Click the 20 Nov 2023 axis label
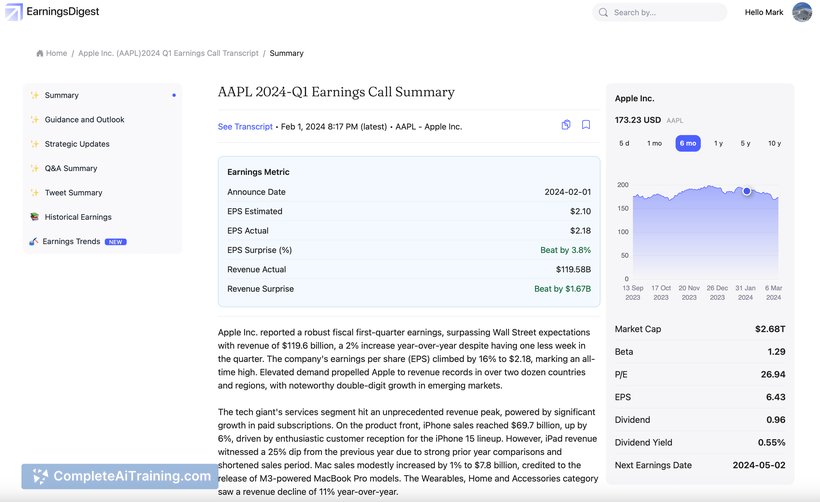820x502 pixels. pyautogui.click(x=689, y=292)
